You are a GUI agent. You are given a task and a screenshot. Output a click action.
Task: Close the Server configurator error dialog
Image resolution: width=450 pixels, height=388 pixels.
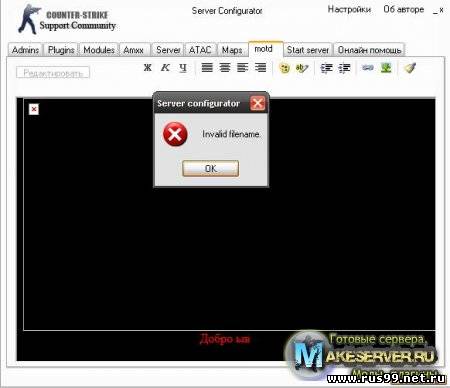[x=258, y=103]
